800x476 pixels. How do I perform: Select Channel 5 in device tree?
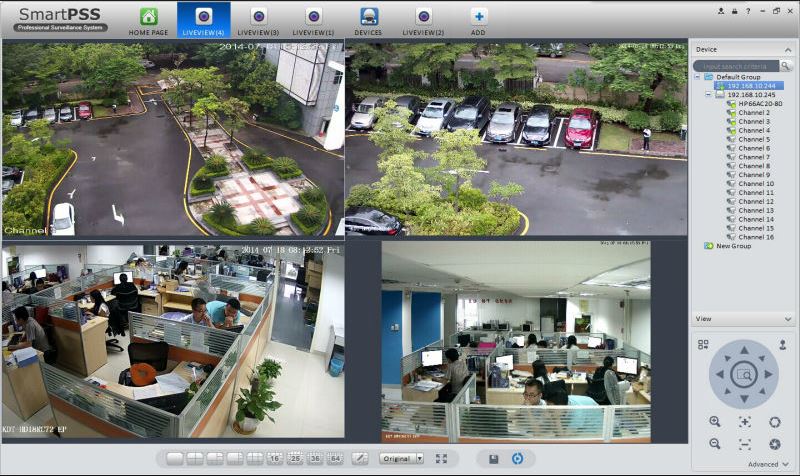[x=754, y=139]
